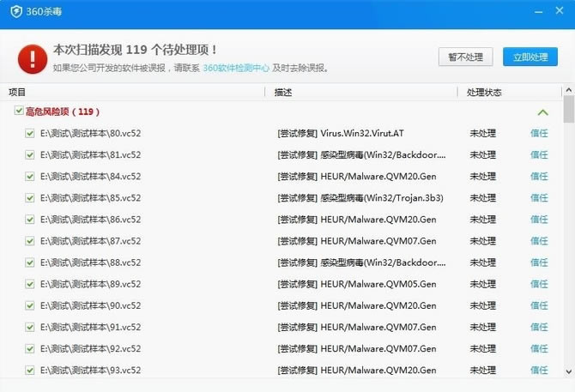Close the 360杀毒 window
The height and width of the screenshot is (392, 575).
560,10
